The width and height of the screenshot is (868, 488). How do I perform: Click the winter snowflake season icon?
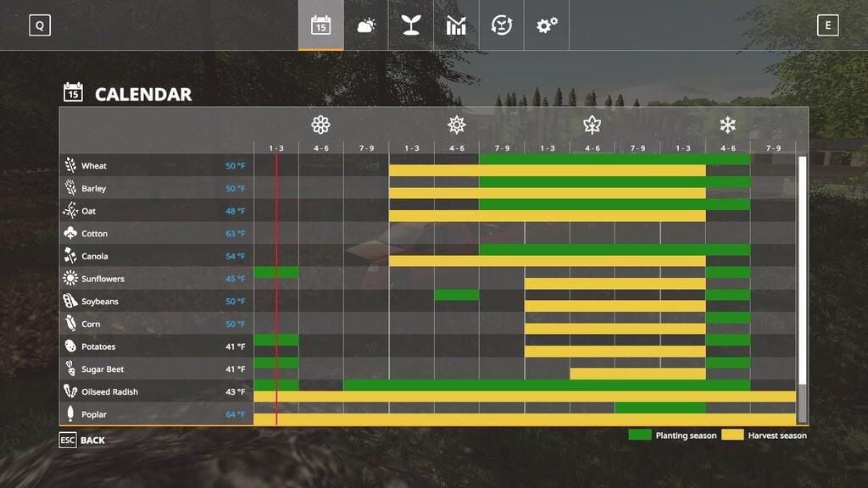coord(727,125)
